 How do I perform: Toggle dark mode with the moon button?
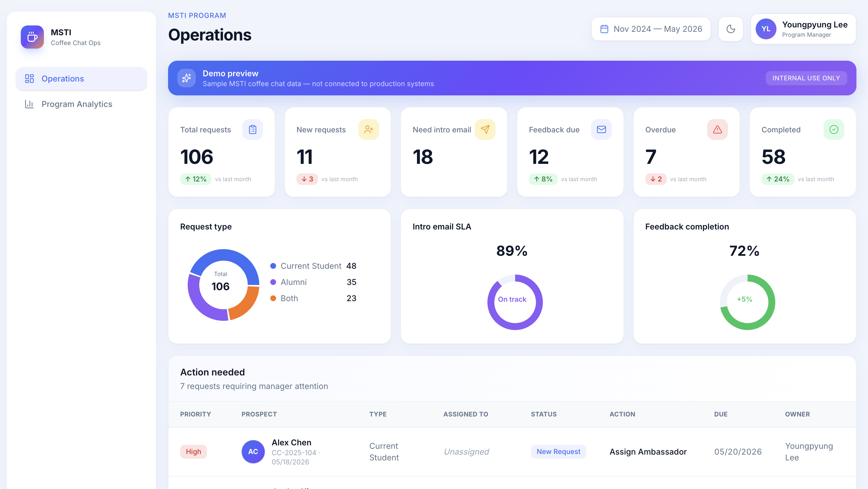pos(731,29)
